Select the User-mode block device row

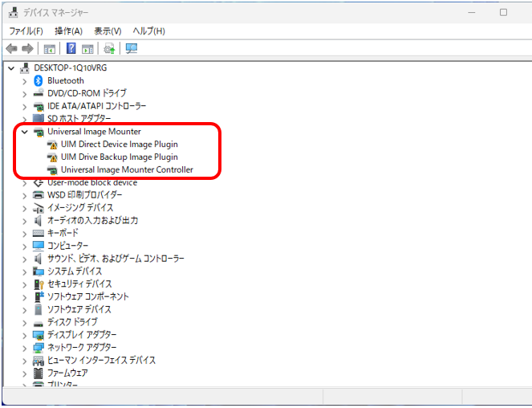[x=92, y=183]
